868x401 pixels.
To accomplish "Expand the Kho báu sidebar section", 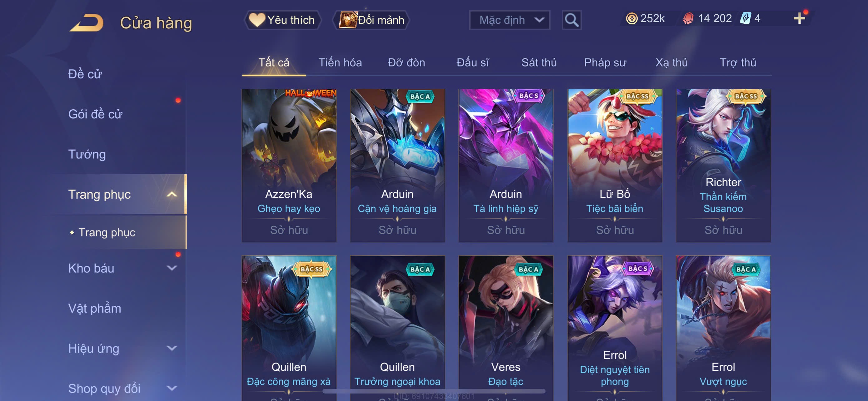I will (172, 268).
